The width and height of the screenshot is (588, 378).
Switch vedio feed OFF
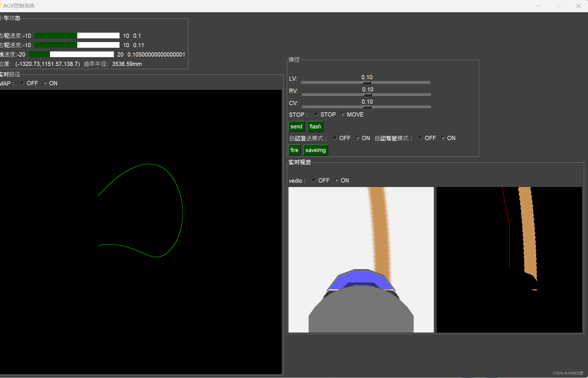pyautogui.click(x=314, y=180)
